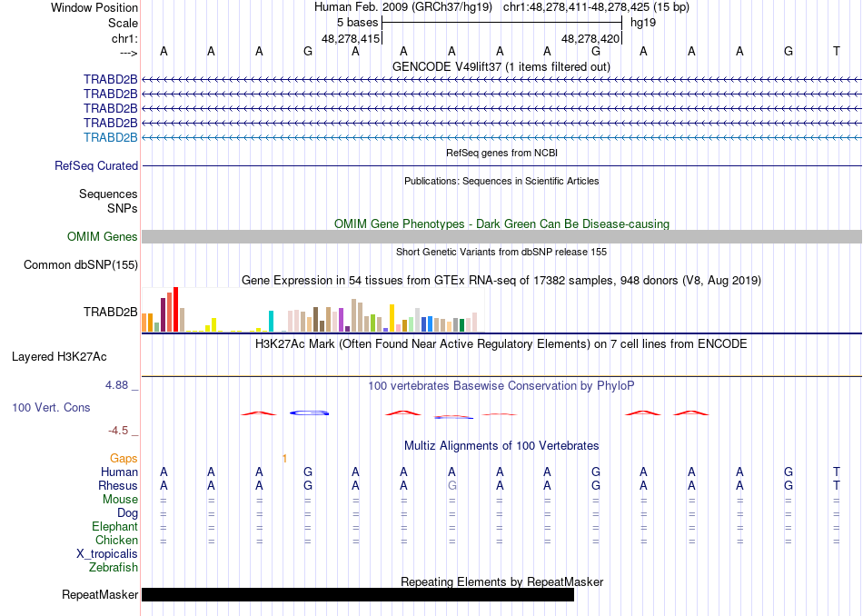
Task: Open "Gene Expression in 54 tissues" GTEx title
Action: [501, 280]
